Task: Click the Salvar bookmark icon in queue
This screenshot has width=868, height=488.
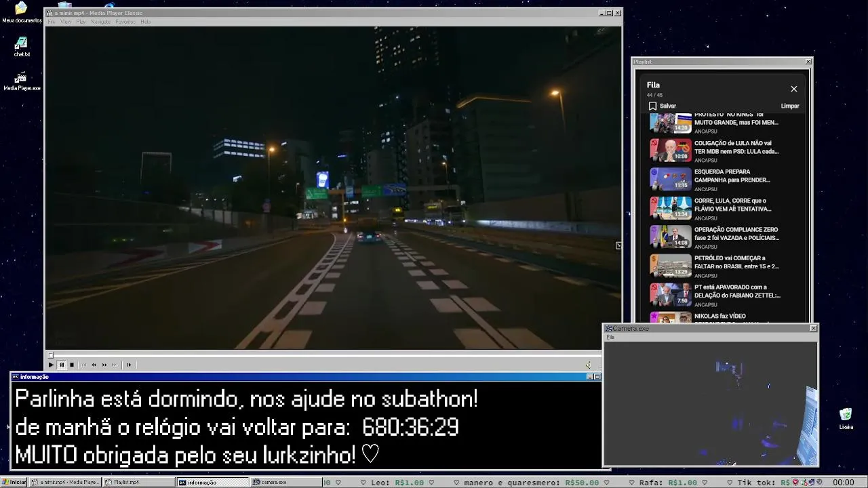Action: pyautogui.click(x=652, y=106)
